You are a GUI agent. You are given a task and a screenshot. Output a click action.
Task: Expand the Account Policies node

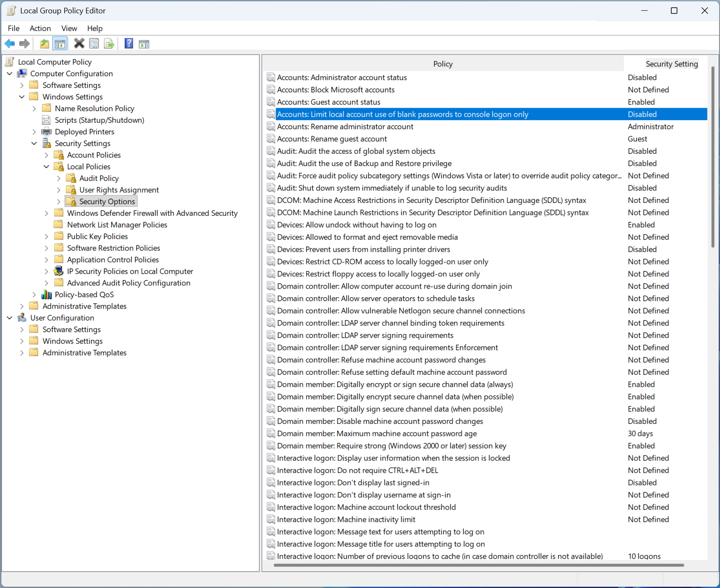pos(47,155)
